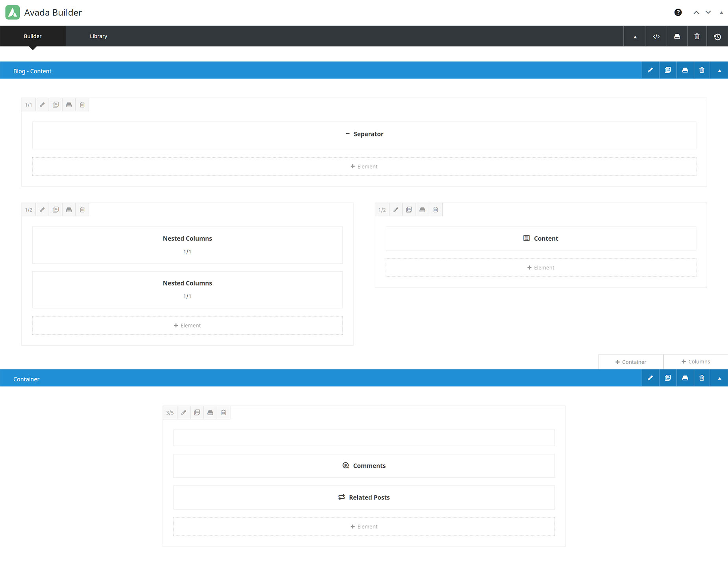Change left 1/2 column size
728x569 pixels.
coord(28,210)
